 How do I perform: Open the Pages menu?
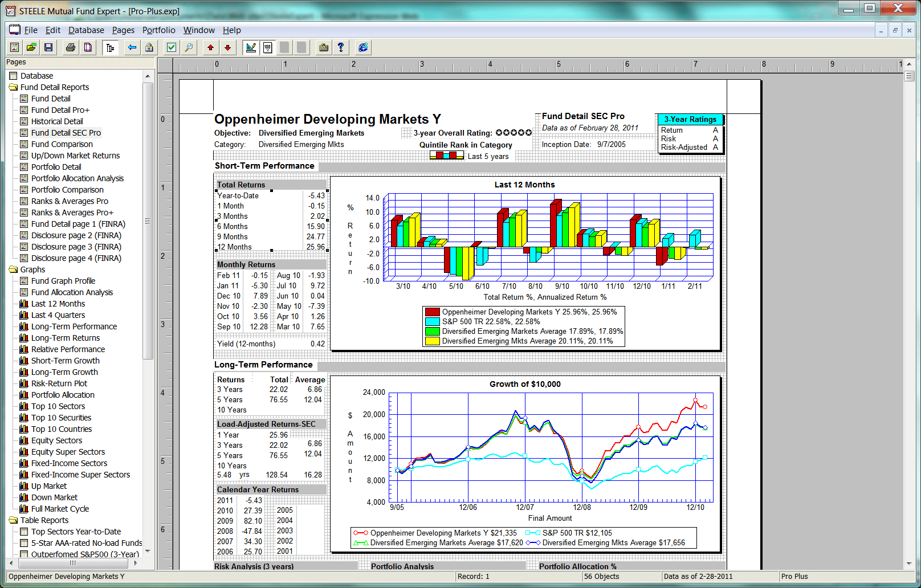click(x=123, y=30)
